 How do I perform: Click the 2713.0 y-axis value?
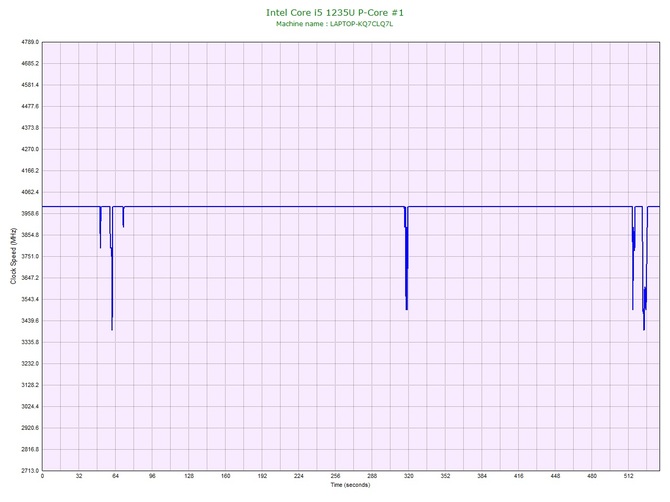[30, 471]
